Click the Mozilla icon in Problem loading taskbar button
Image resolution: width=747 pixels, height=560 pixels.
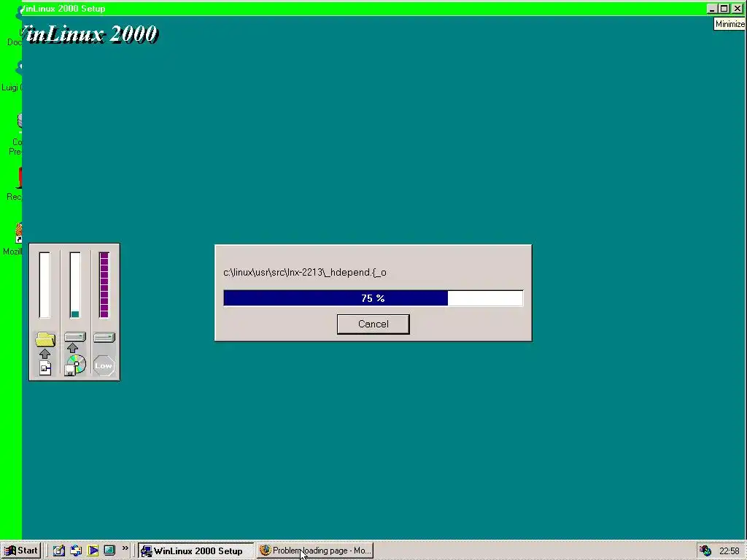[x=265, y=551]
